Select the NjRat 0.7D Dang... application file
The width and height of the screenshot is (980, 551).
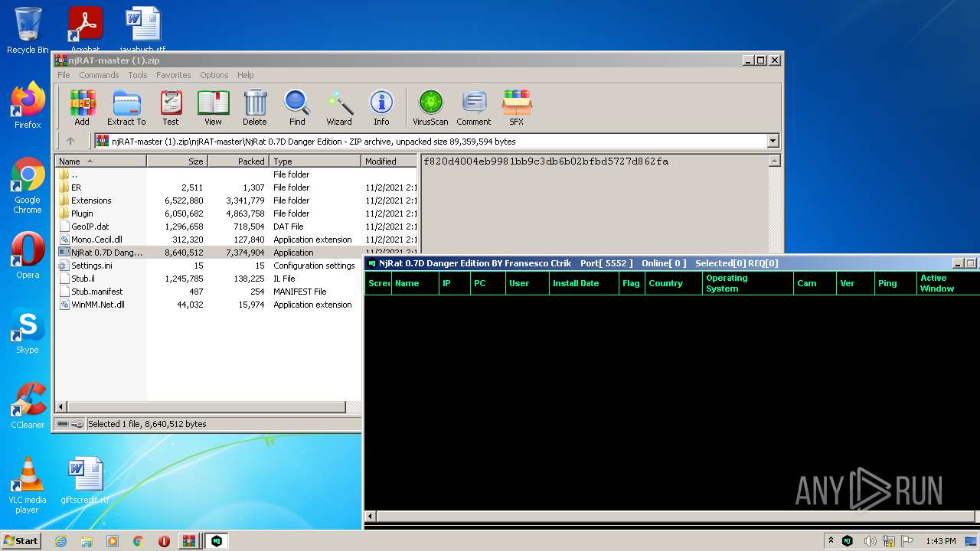click(237, 253)
